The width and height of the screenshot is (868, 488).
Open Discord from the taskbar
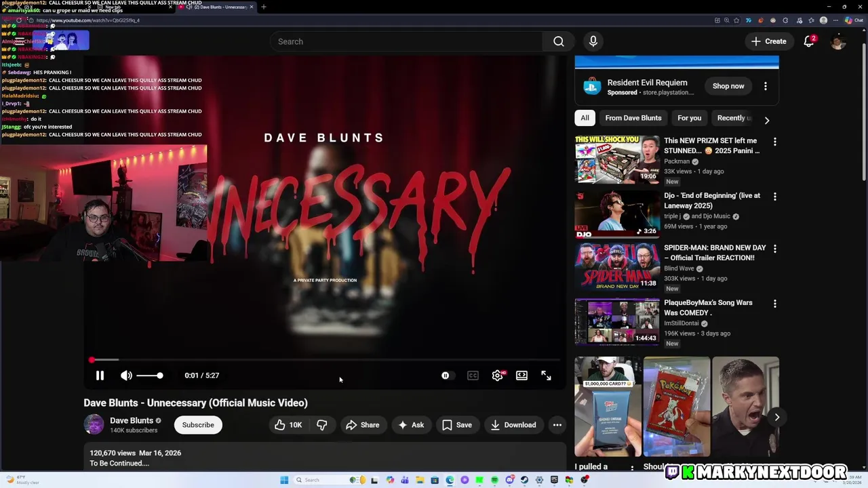510,480
